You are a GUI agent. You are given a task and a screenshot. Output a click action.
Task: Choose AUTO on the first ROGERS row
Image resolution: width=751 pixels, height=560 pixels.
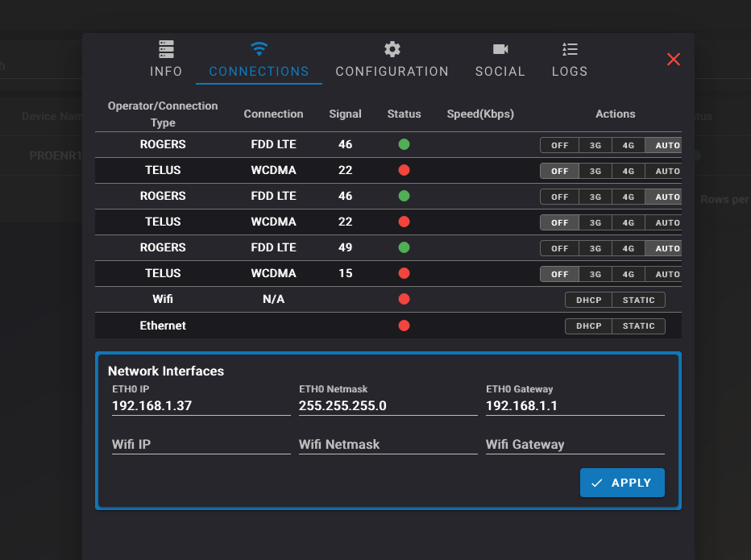(663, 145)
